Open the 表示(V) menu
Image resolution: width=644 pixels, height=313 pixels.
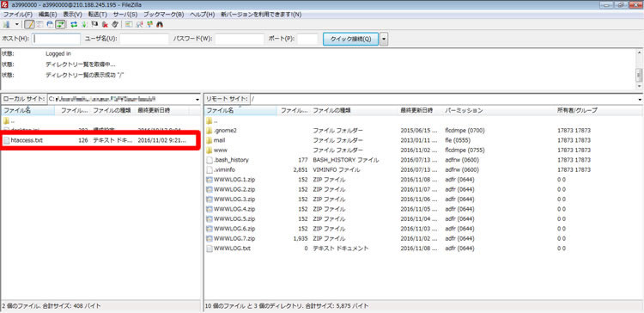click(x=73, y=15)
